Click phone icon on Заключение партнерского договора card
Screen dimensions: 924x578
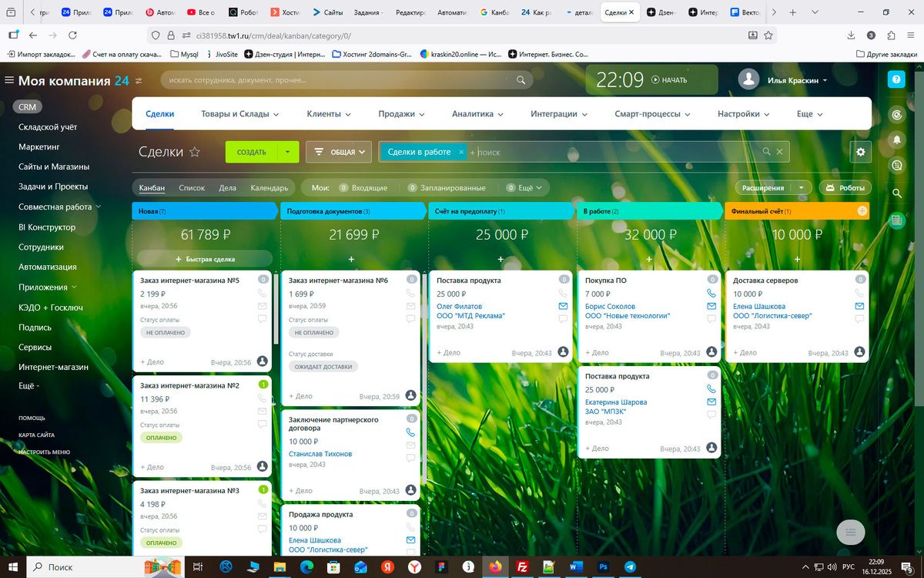pos(410,432)
